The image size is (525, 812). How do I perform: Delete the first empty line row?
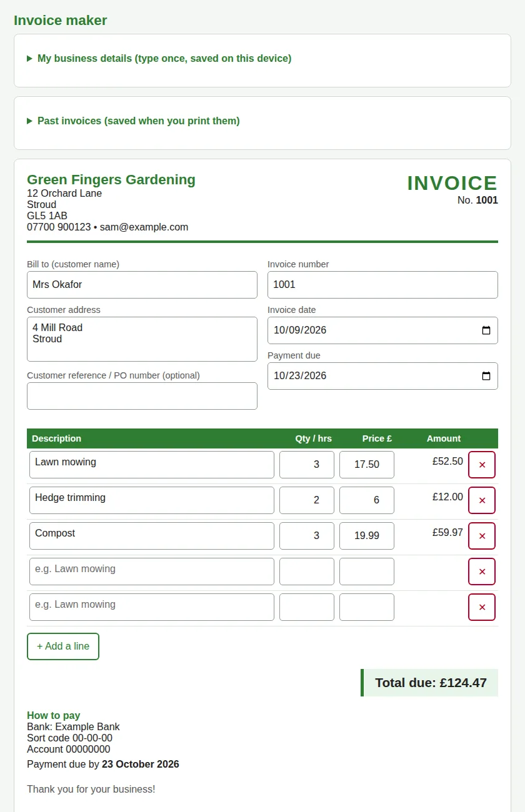tap(482, 572)
